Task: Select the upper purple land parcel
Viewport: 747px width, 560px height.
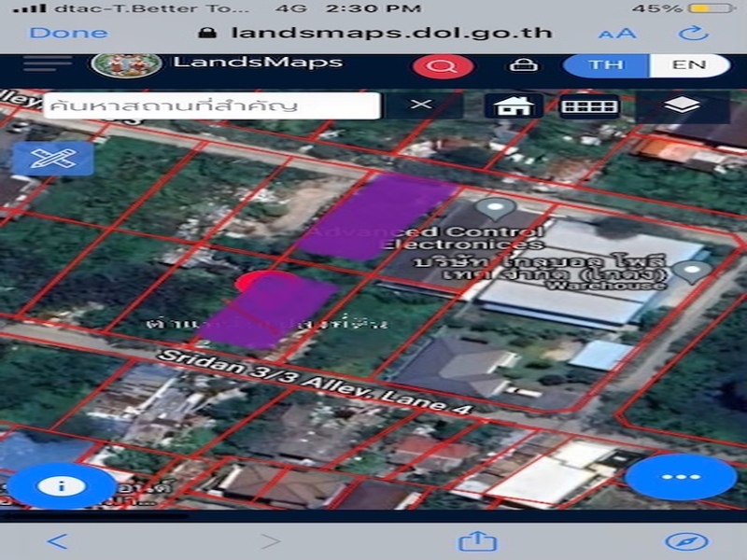Action: 373,217
